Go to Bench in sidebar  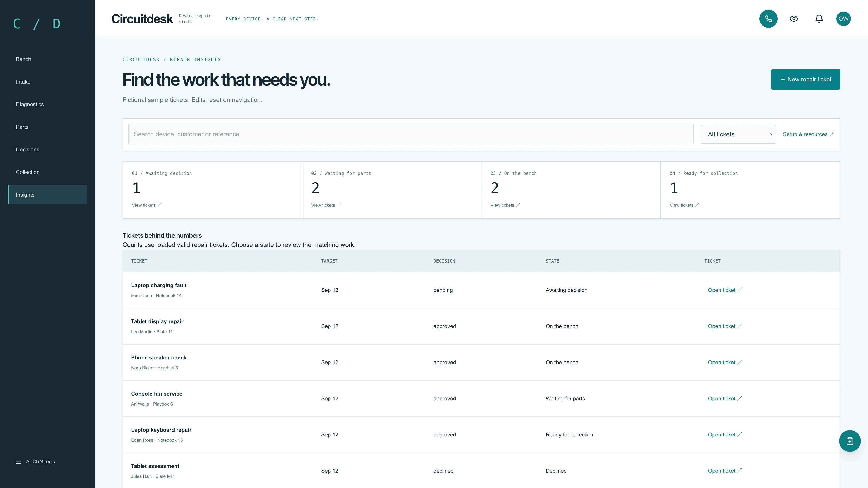tap(47, 59)
